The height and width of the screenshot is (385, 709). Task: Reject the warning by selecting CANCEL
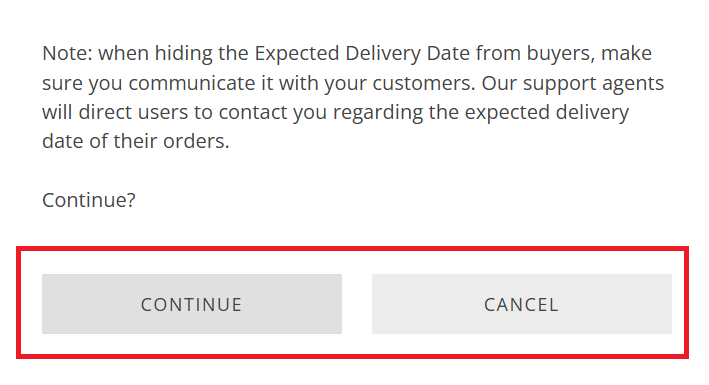pos(522,304)
